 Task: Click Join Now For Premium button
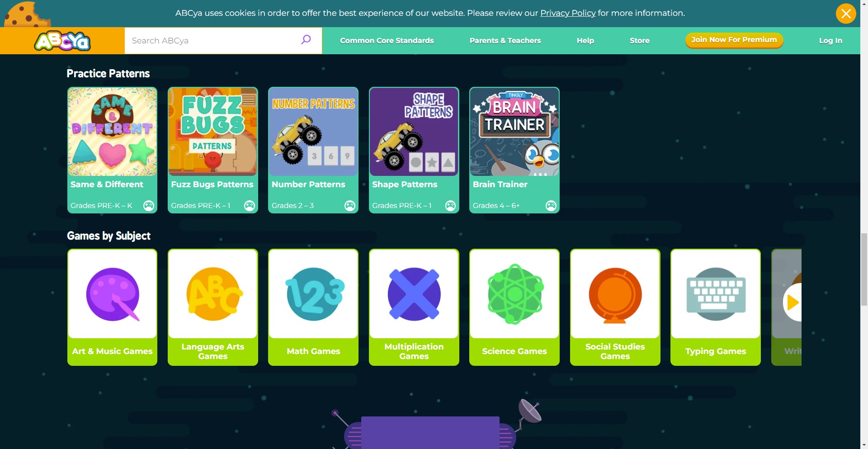734,40
